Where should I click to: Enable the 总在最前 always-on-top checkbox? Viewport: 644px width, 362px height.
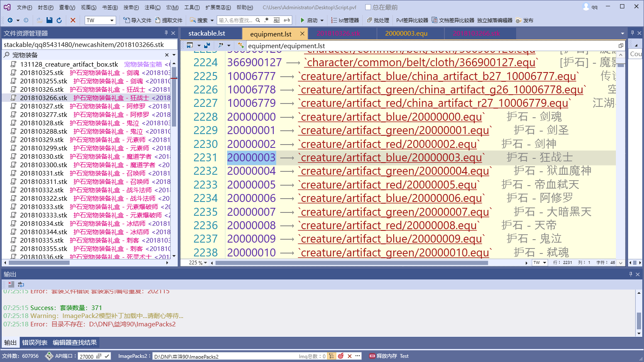(x=368, y=7)
